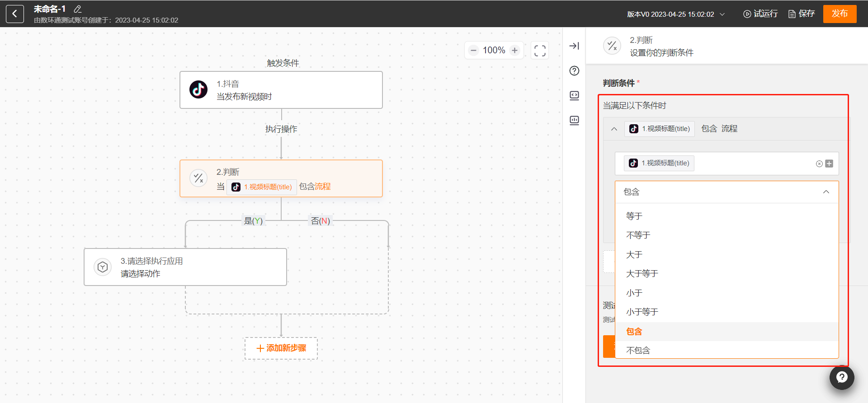
Task: Choose 不包含 option in the list
Action: click(638, 350)
